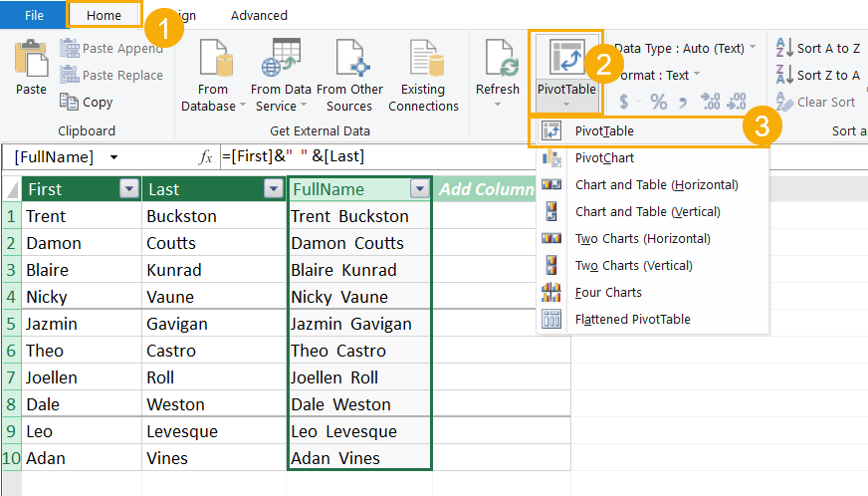Select the cell "Blaire Kunrad"

(x=359, y=270)
